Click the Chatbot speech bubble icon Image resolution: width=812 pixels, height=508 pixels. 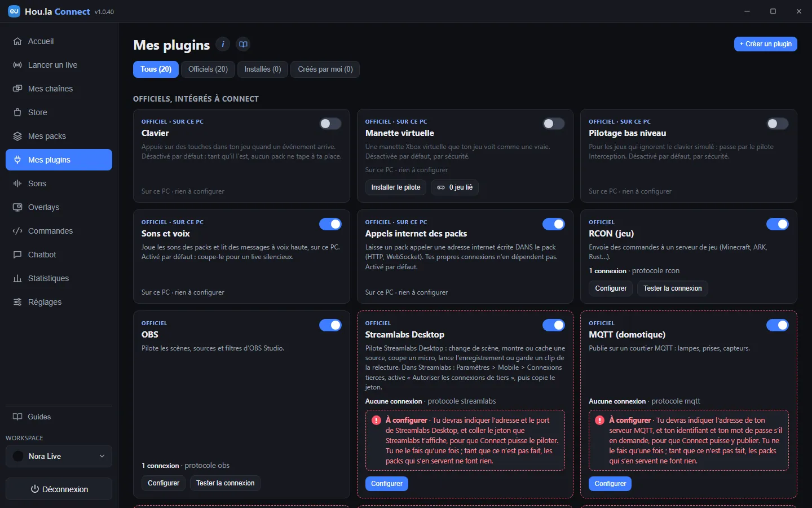pos(17,255)
